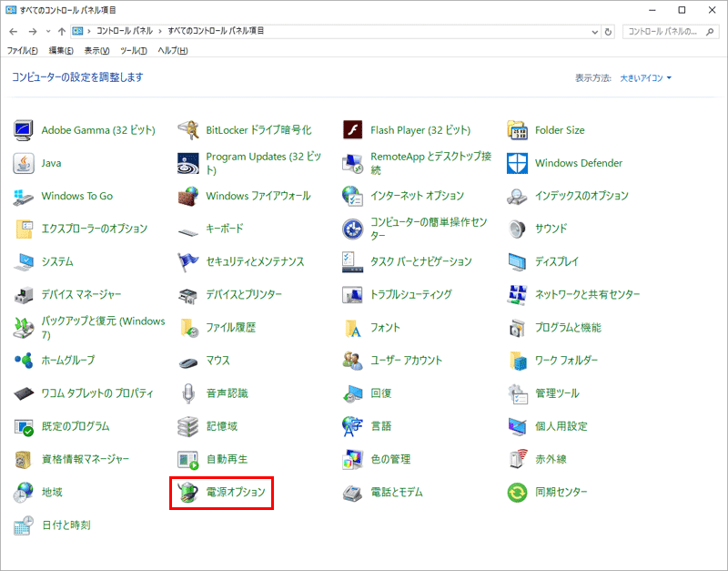Open the recent locations dropdown arrow
Screen dimensions: 728x571
point(48,32)
